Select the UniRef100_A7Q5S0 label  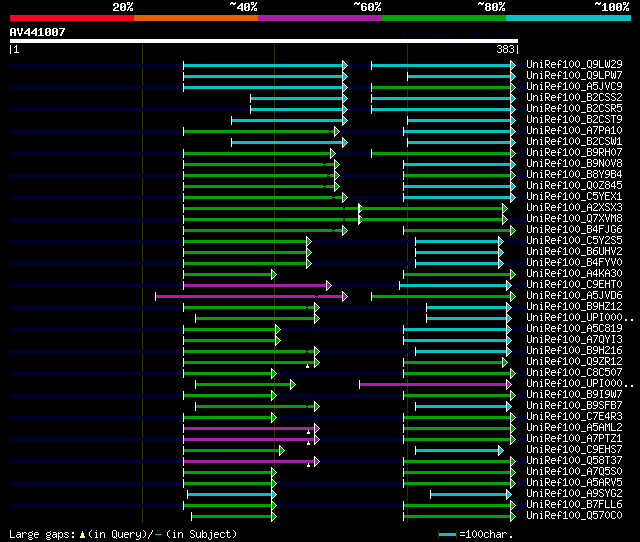(x=574, y=472)
